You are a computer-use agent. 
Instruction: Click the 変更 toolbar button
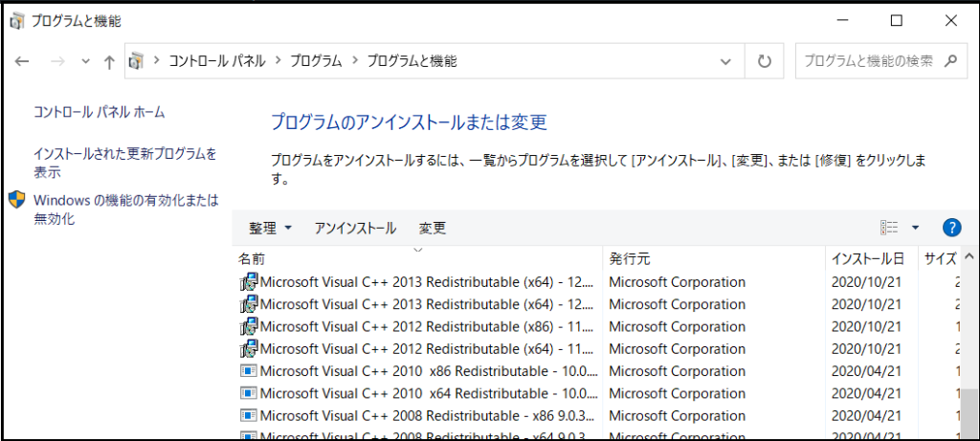coord(433,228)
